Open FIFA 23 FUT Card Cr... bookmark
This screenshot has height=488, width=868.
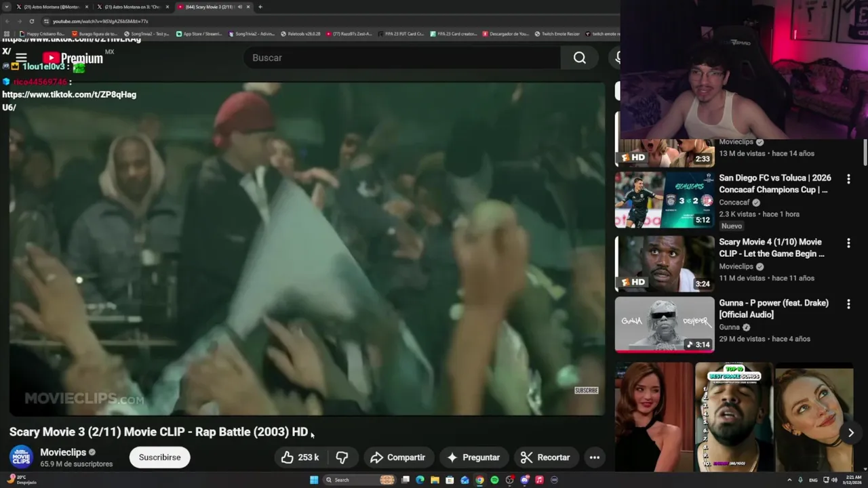[401, 33]
